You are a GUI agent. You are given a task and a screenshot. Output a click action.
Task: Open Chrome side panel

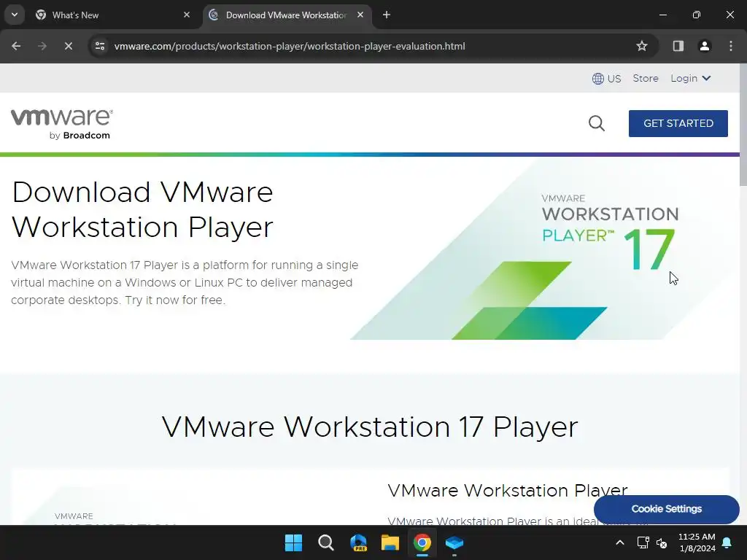[678, 46]
